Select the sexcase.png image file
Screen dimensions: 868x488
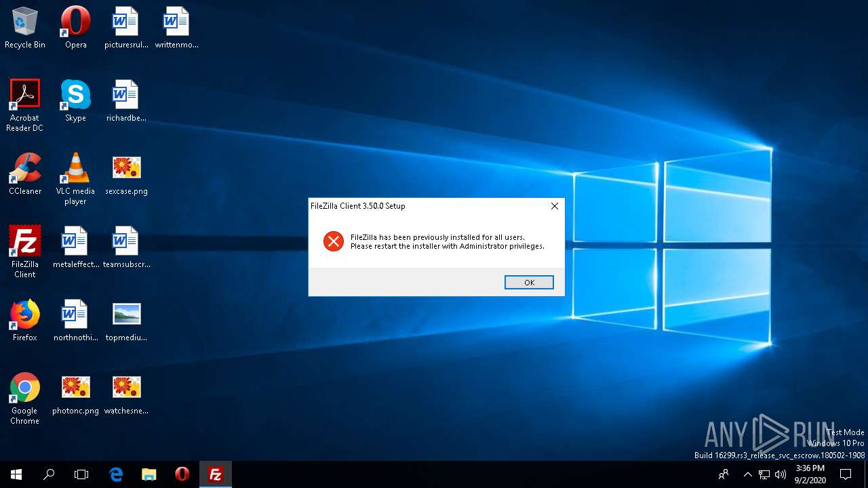(x=126, y=174)
